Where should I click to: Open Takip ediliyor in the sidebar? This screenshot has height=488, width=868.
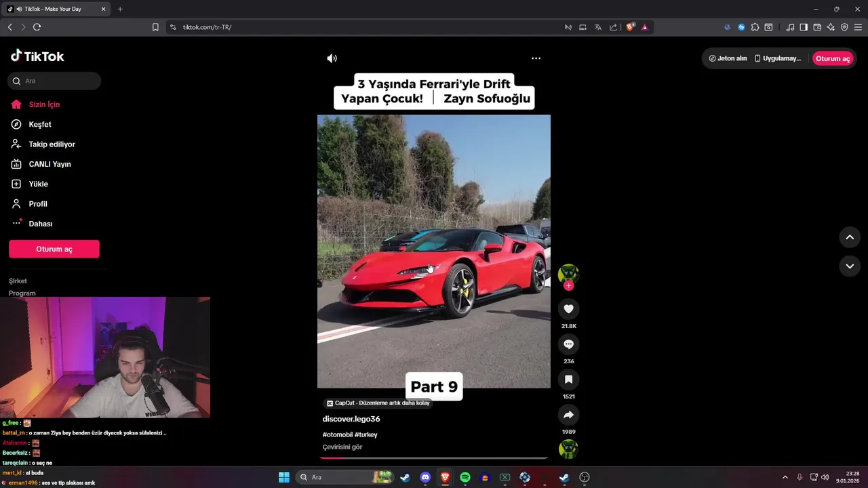coord(52,144)
